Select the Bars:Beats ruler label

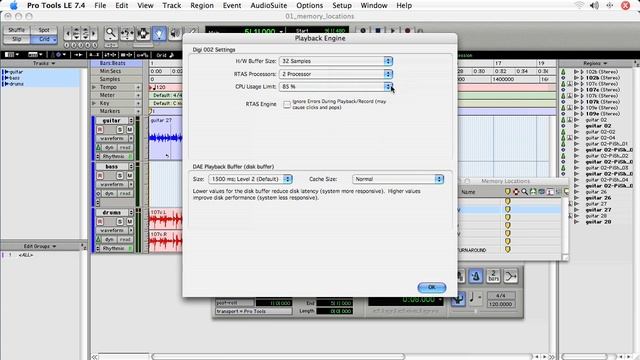tap(113, 63)
